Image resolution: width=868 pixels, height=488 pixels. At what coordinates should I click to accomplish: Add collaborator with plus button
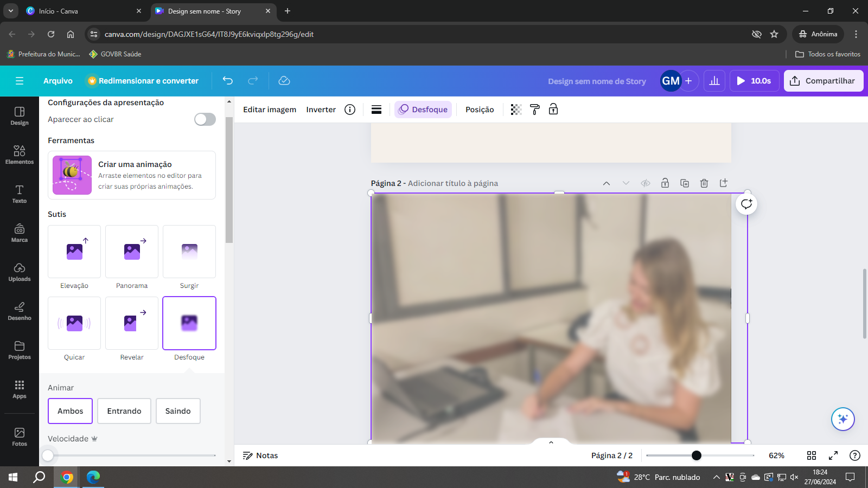click(x=688, y=81)
